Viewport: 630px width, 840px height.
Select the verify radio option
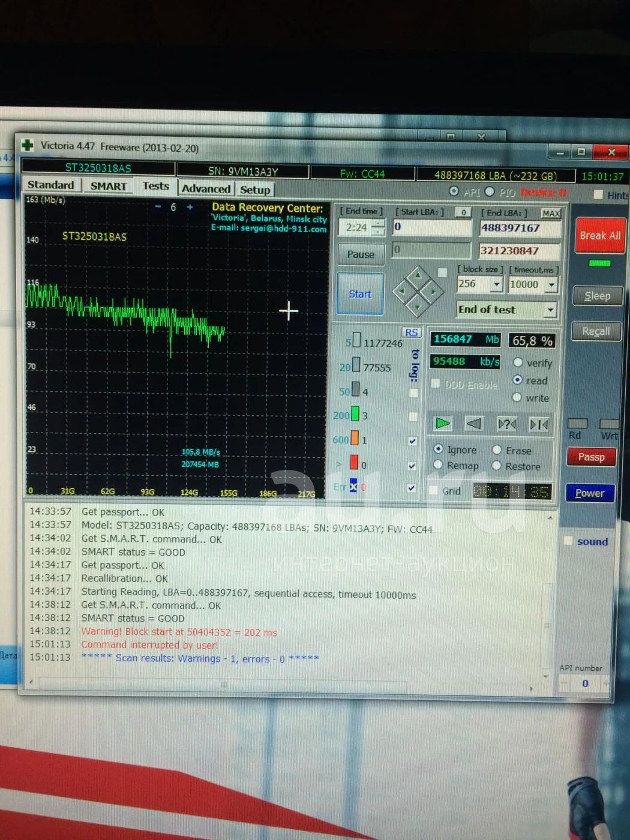[x=518, y=362]
